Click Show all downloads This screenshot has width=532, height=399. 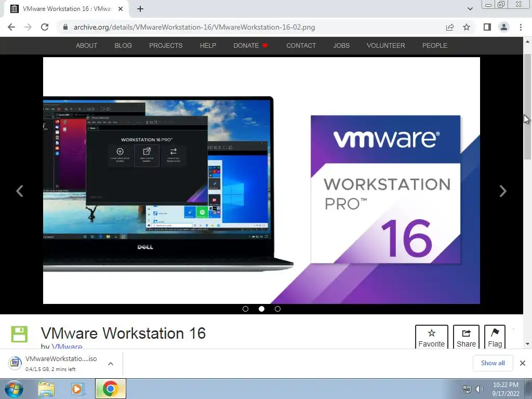click(x=493, y=363)
